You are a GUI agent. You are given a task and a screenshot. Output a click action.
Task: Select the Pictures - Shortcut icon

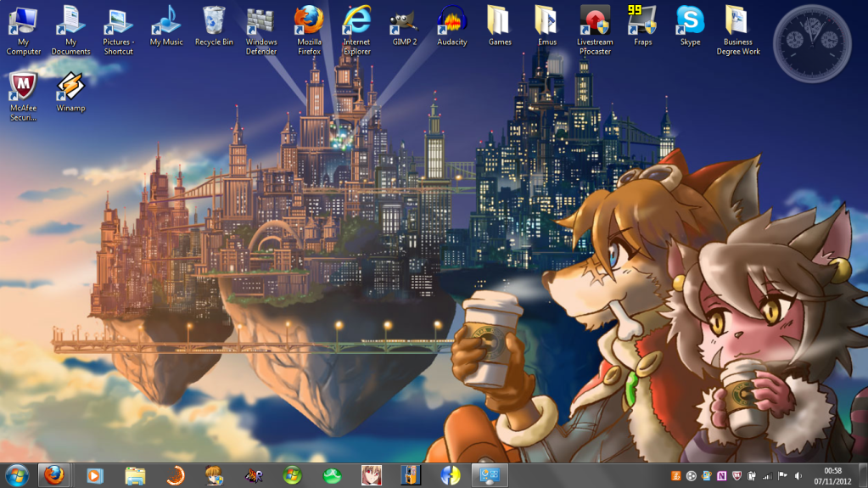click(118, 31)
